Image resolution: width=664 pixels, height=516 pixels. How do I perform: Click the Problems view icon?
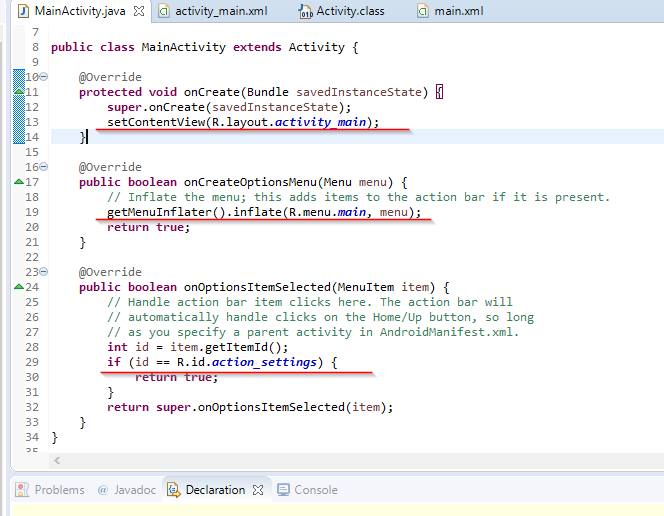22,490
